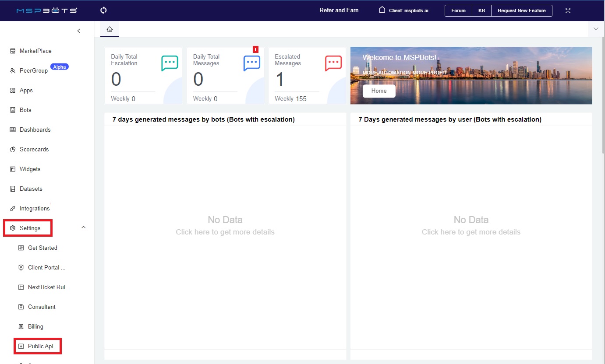
Task: Click the Daily Total Messages chat icon
Action: pyautogui.click(x=251, y=63)
